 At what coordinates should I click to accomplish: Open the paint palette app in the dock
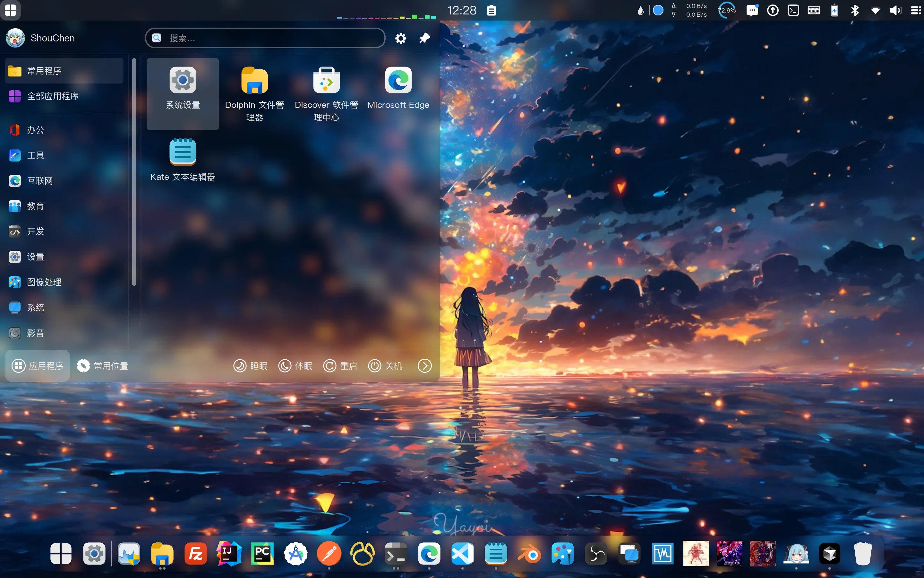(562, 554)
